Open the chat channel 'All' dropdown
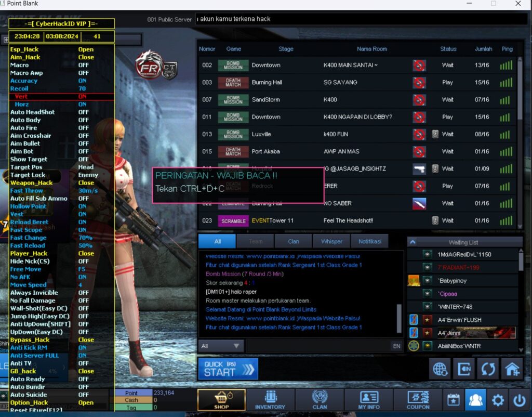 [221, 346]
